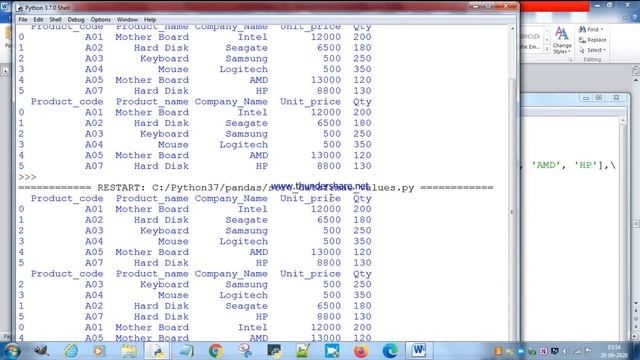Viewport: 640px width, 360px height.
Task: Expand the Select dropdown in Word
Action: click(x=592, y=50)
